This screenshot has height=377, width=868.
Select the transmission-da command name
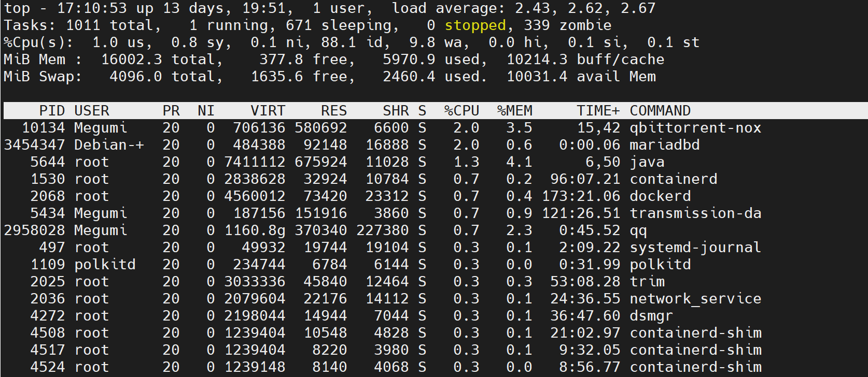pyautogui.click(x=695, y=213)
